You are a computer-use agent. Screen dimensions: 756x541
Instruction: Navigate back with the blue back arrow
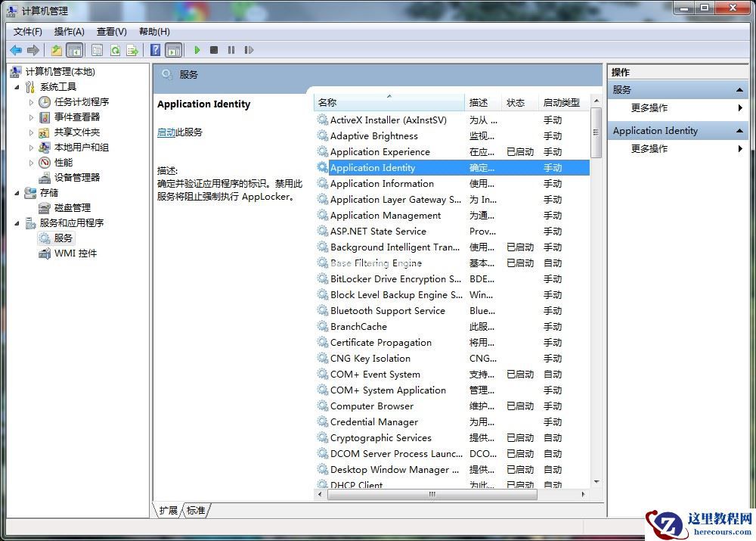15,50
